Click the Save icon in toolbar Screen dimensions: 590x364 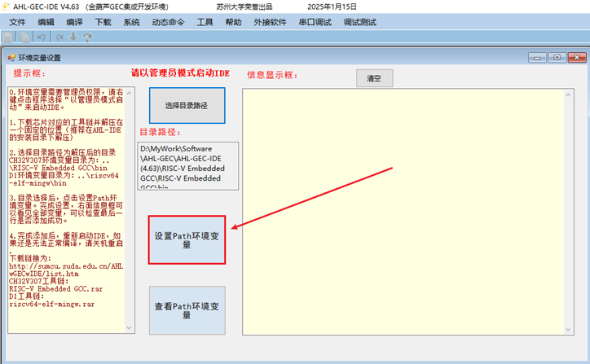point(9,37)
